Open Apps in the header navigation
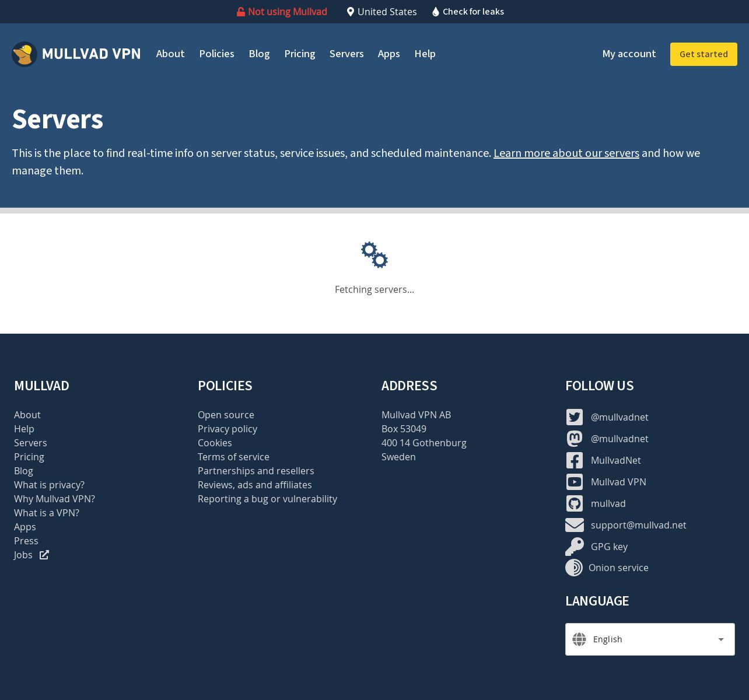The height and width of the screenshot is (700, 749). click(388, 54)
